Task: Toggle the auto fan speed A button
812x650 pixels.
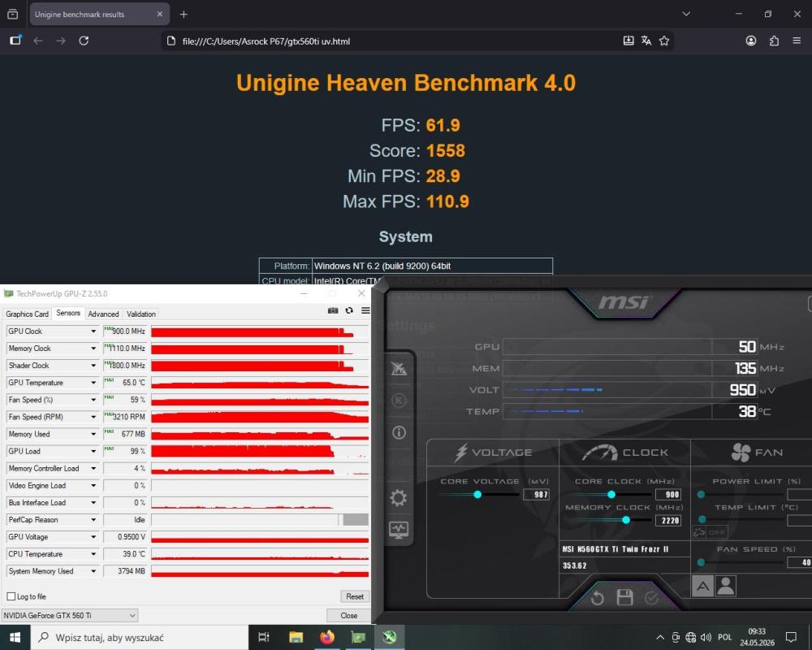Action: pos(702,587)
